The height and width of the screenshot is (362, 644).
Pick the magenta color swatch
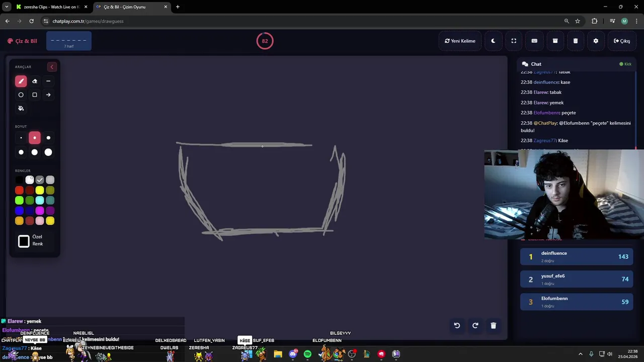point(40,211)
